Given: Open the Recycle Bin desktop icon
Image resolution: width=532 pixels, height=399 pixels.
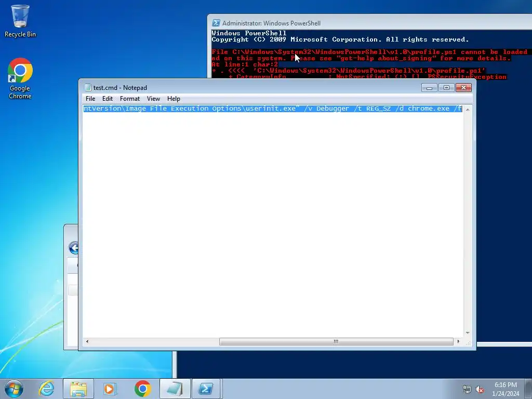Looking at the screenshot, I should tap(20, 21).
